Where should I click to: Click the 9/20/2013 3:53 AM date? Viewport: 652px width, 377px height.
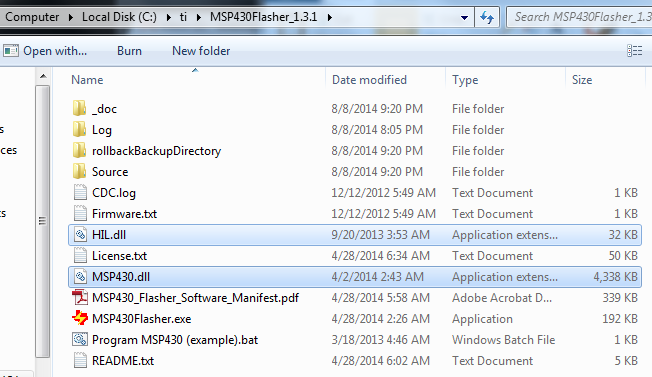[x=380, y=235]
